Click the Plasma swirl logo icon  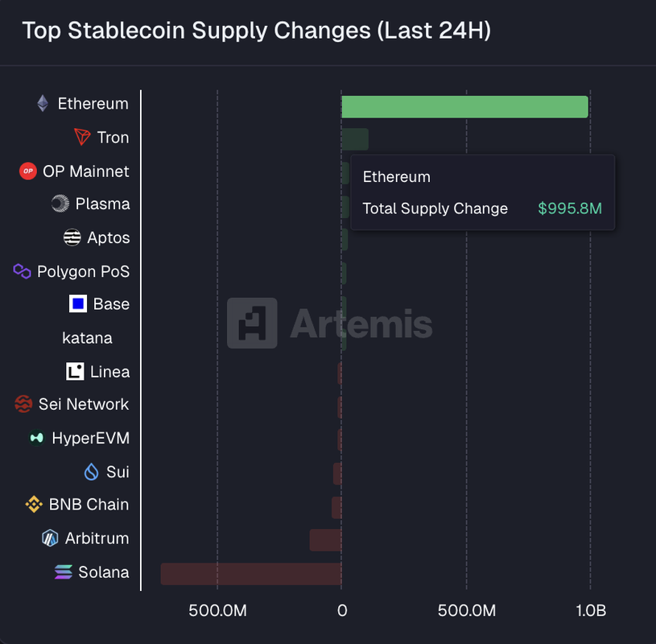tap(60, 204)
